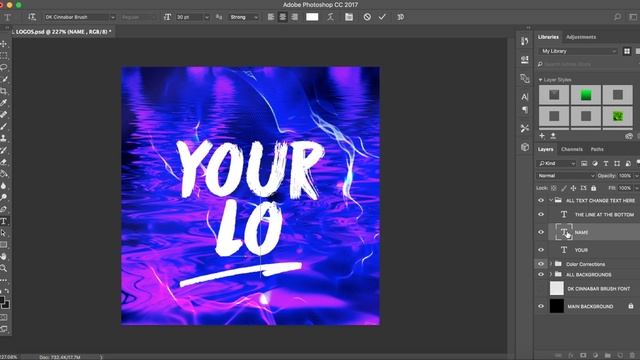Select the Blur tool
Screen dimensions: 640x360
click(x=4, y=186)
